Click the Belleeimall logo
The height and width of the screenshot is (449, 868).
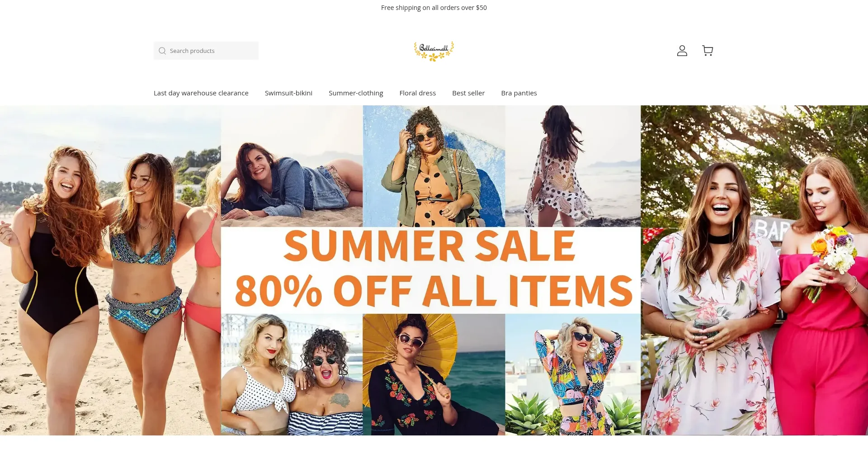tap(434, 51)
